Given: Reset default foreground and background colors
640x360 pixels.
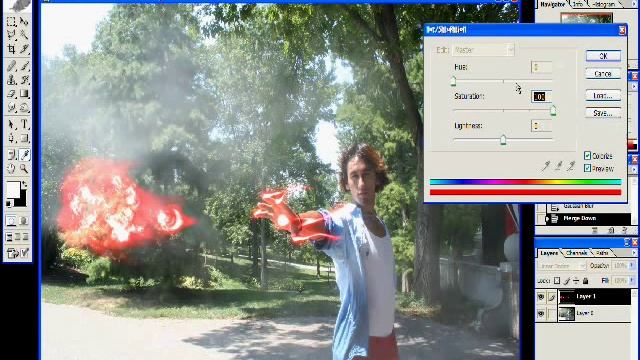Looking at the screenshot, I should point(9,203).
